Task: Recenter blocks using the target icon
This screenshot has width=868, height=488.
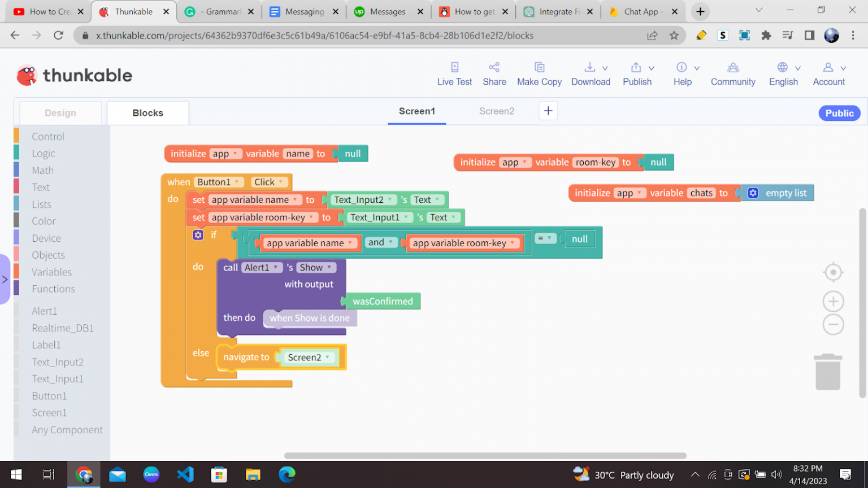Action: [833, 272]
